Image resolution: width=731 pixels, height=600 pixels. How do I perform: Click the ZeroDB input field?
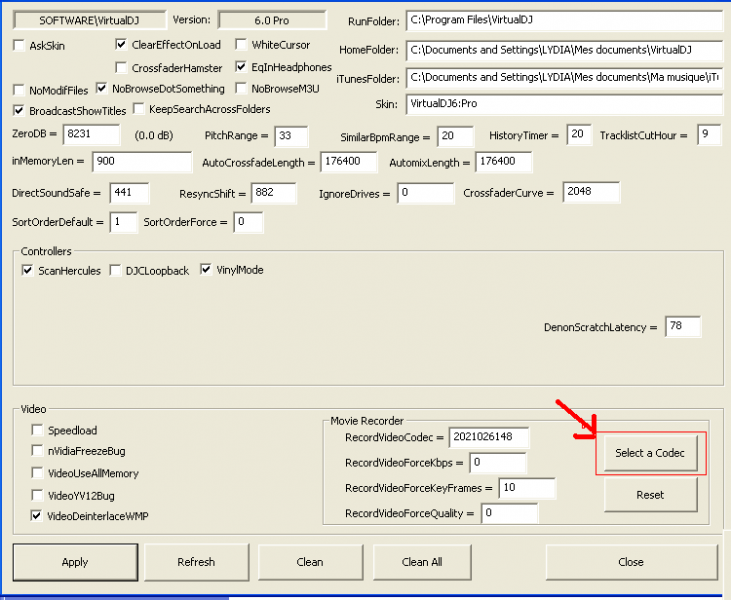tap(91, 135)
